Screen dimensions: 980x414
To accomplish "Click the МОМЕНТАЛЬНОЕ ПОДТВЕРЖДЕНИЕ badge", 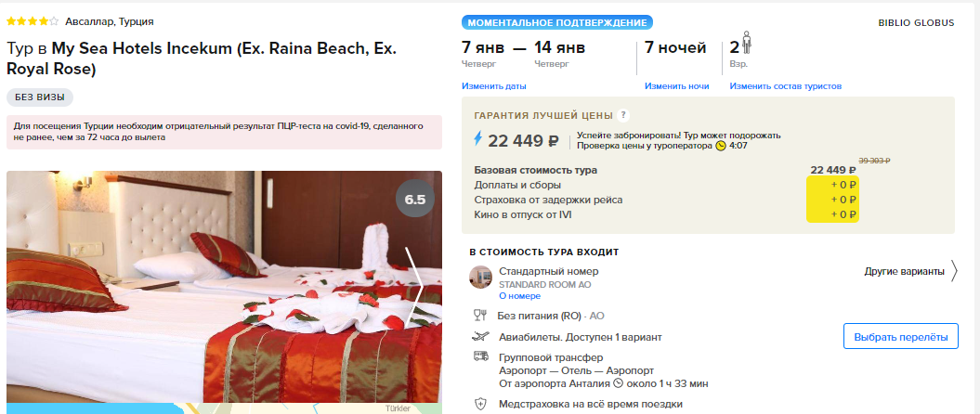I will coord(557,23).
